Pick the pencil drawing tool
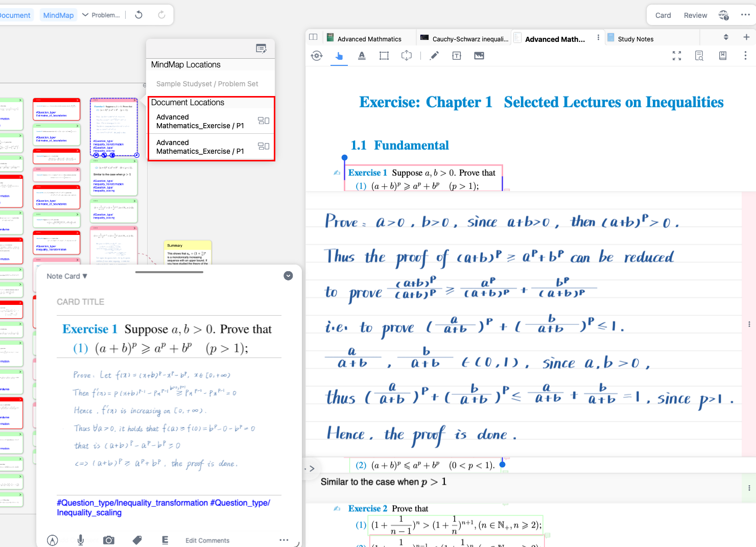Image resolution: width=756 pixels, height=547 pixels. (434, 56)
